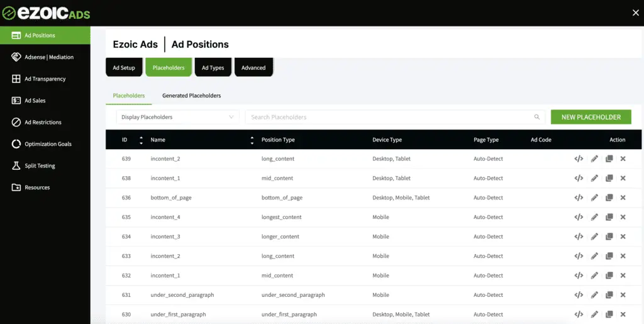Click the Ezoic Ads logo
This screenshot has width=644, height=324.
[x=46, y=13]
